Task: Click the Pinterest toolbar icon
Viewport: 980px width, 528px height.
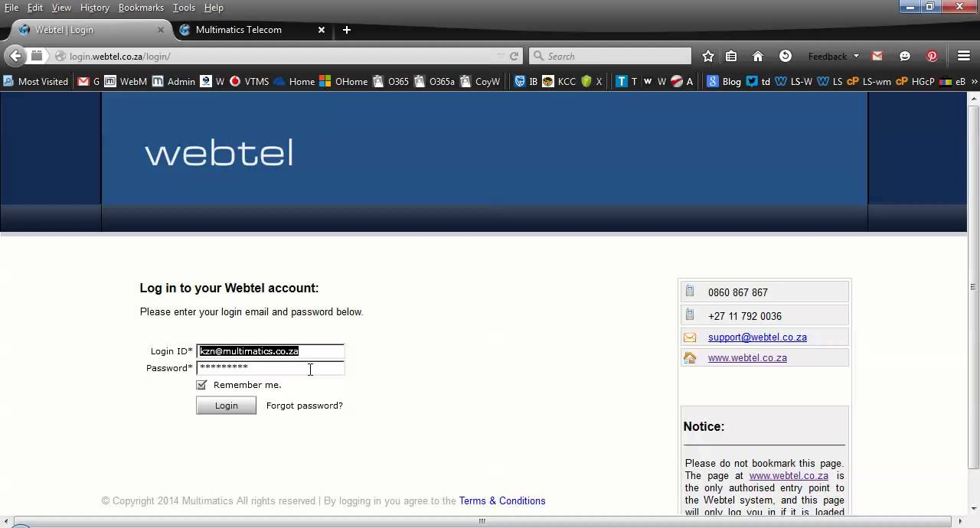Action: point(932,56)
